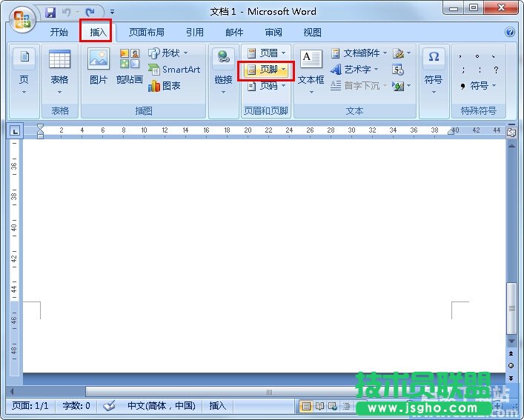Insert a picture with 图片 button
524x420 pixels.
coord(99,66)
